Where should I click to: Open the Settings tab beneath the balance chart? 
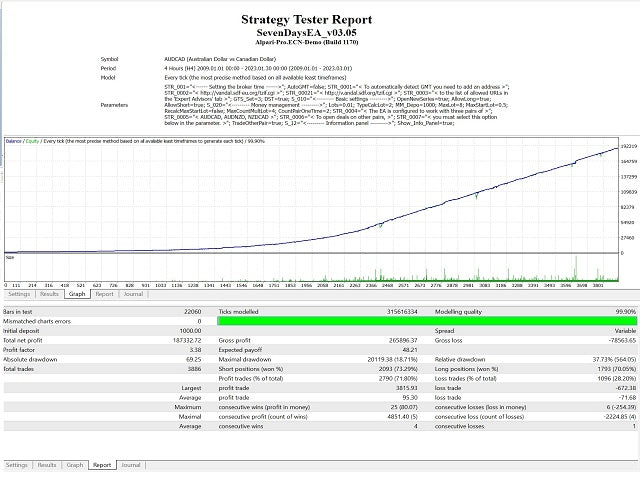point(19,294)
